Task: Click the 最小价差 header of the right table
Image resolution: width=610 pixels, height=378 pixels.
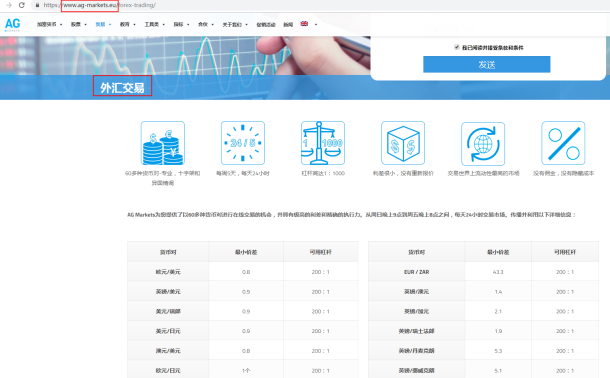Action: pos(498,252)
